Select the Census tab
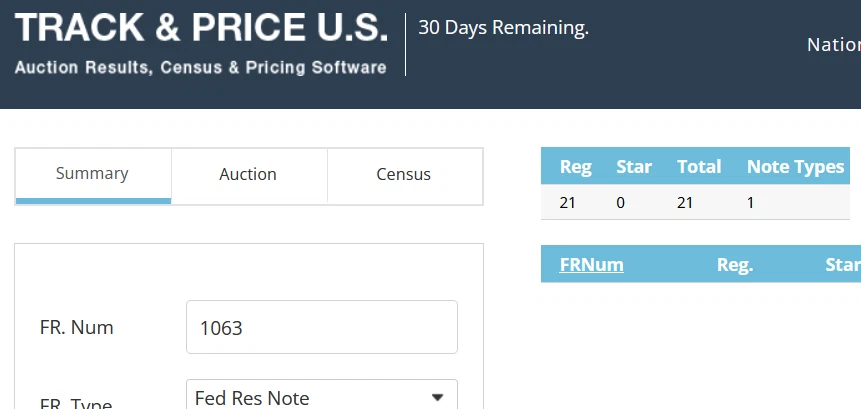Image resolution: width=861 pixels, height=409 pixels. pos(404,175)
